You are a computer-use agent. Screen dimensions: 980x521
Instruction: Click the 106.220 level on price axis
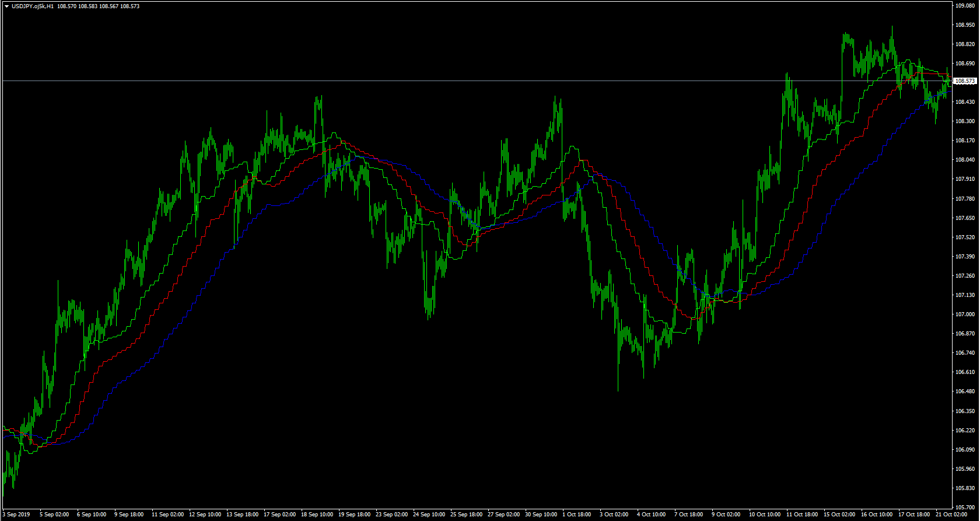tap(966, 430)
